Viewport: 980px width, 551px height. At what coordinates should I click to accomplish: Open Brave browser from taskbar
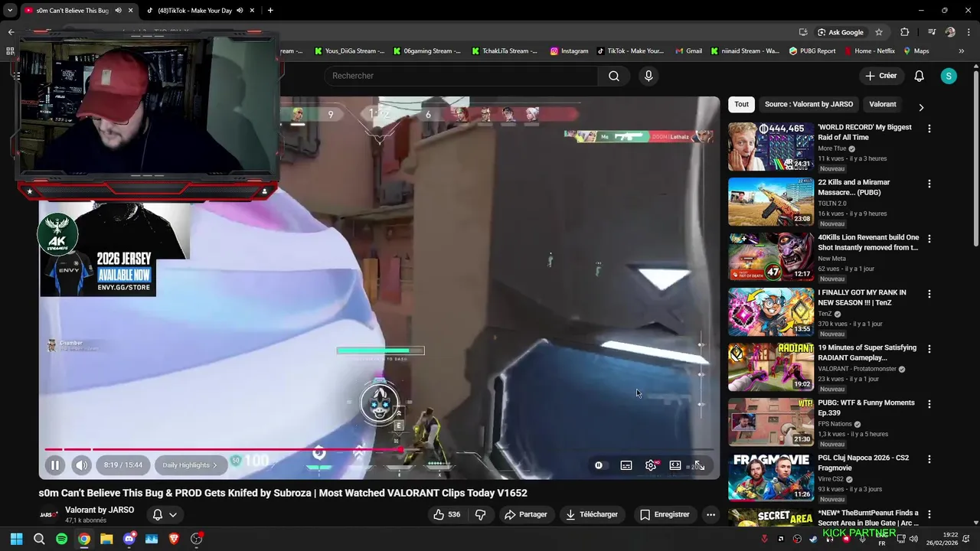174,539
